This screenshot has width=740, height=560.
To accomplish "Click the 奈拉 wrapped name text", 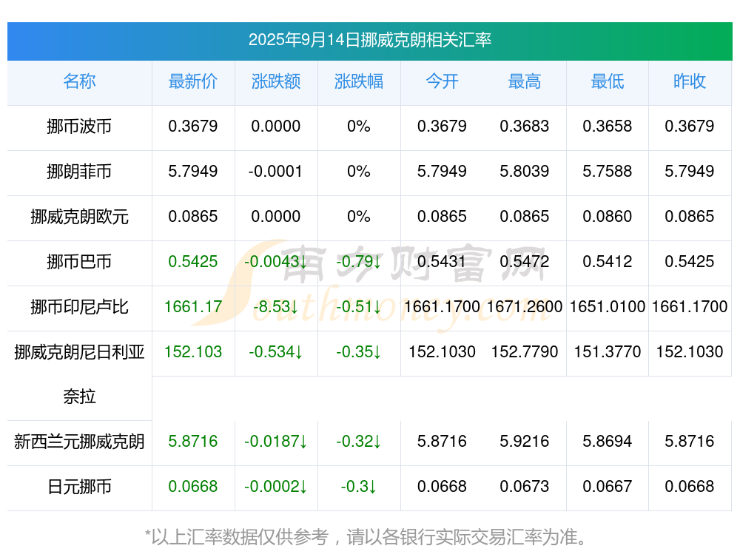I will pos(79,397).
